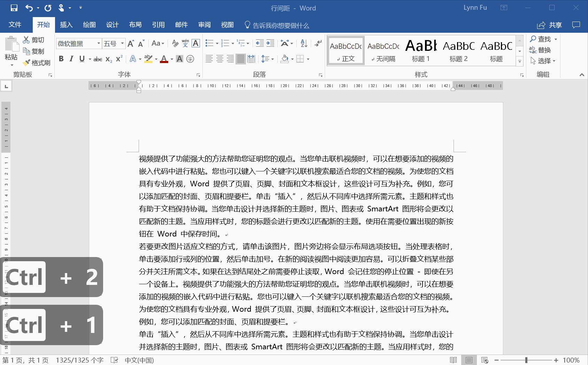
Task: Toggle italic formatting
Action: 71,59
